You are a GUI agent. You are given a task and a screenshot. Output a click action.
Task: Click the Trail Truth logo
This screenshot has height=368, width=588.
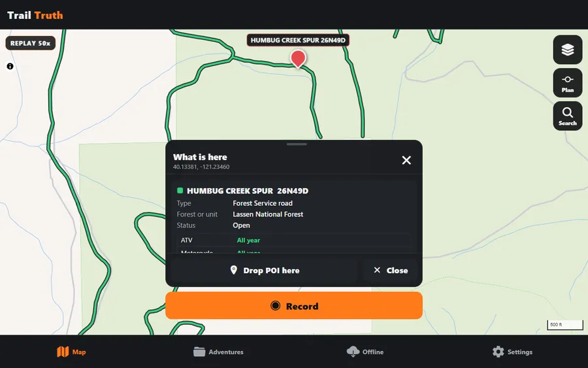pos(35,15)
